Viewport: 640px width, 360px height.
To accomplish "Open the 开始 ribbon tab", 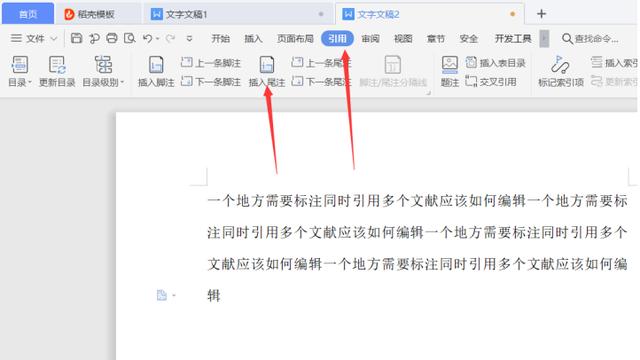I will (220, 39).
